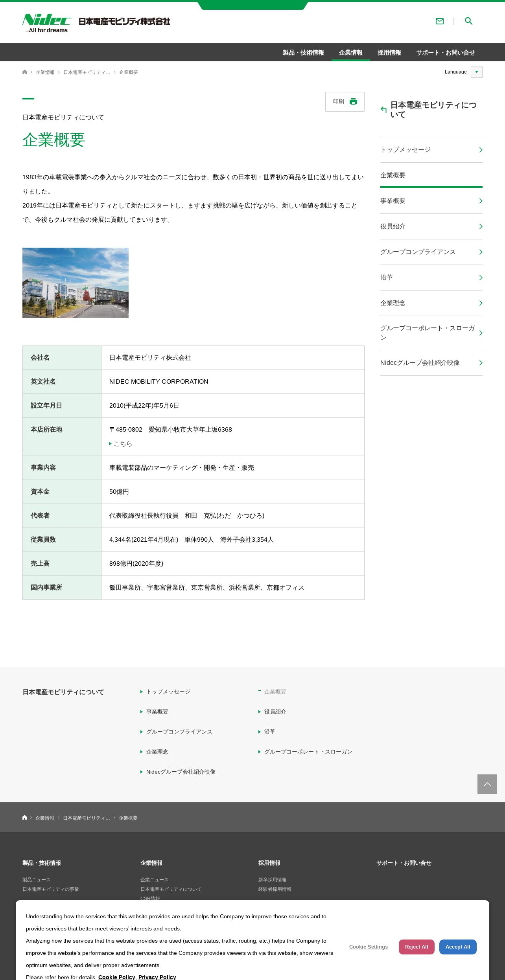The height and width of the screenshot is (980, 505).
Task: Open グループコーポレート・スローガン in lower link list
Action: coord(308,752)
